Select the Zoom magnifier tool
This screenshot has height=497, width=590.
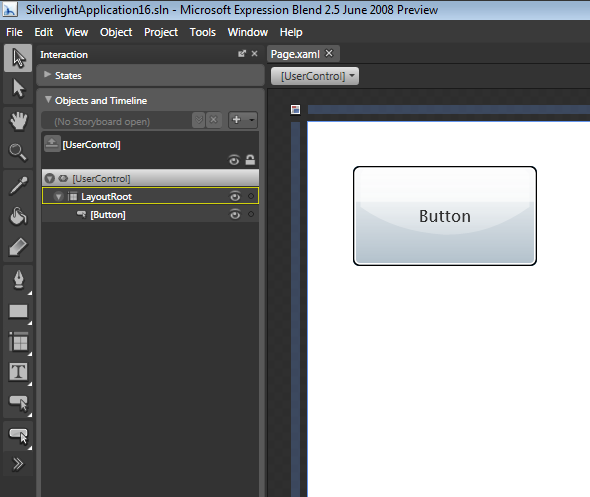[18, 152]
